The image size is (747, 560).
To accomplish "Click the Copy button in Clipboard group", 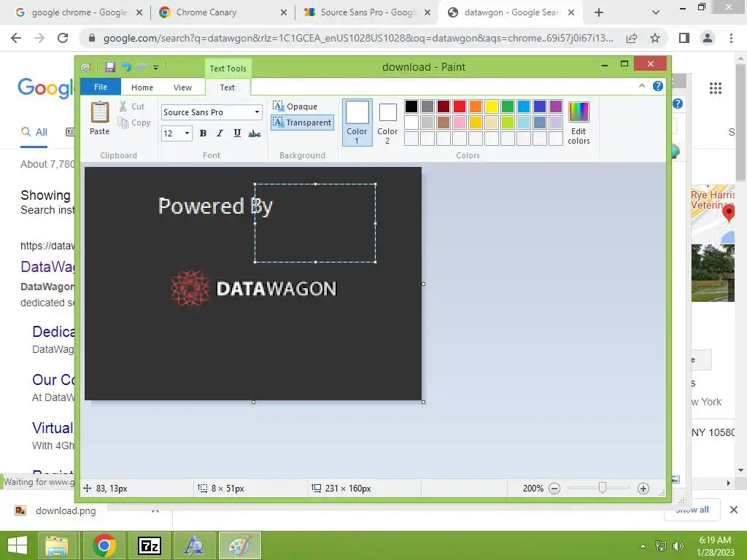I will (x=134, y=122).
